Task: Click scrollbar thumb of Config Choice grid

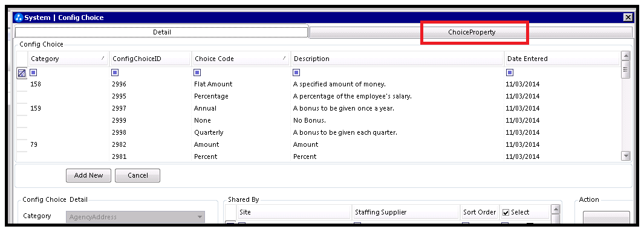Action: point(626,69)
